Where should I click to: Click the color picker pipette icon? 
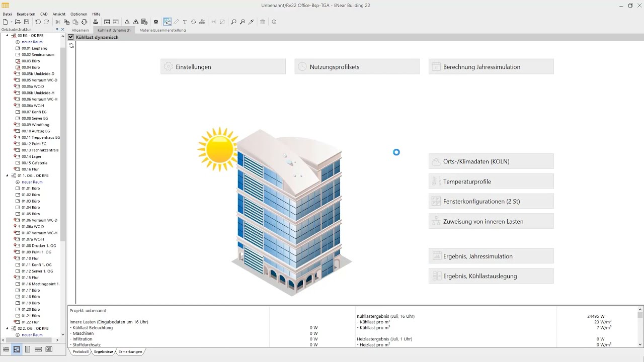click(x=251, y=22)
